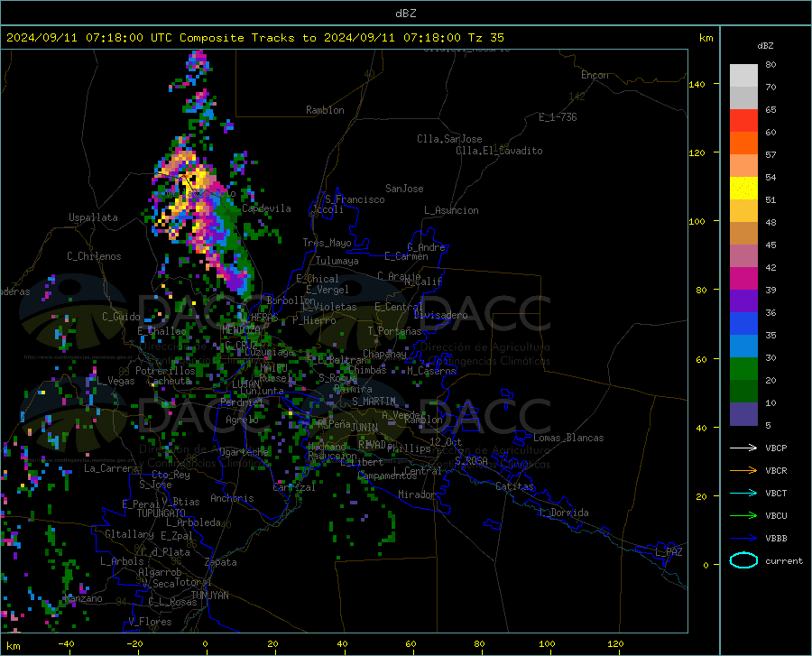812x656 pixels.
Task: Select the bright green 20-30 dBZ swatch
Action: click(743, 369)
